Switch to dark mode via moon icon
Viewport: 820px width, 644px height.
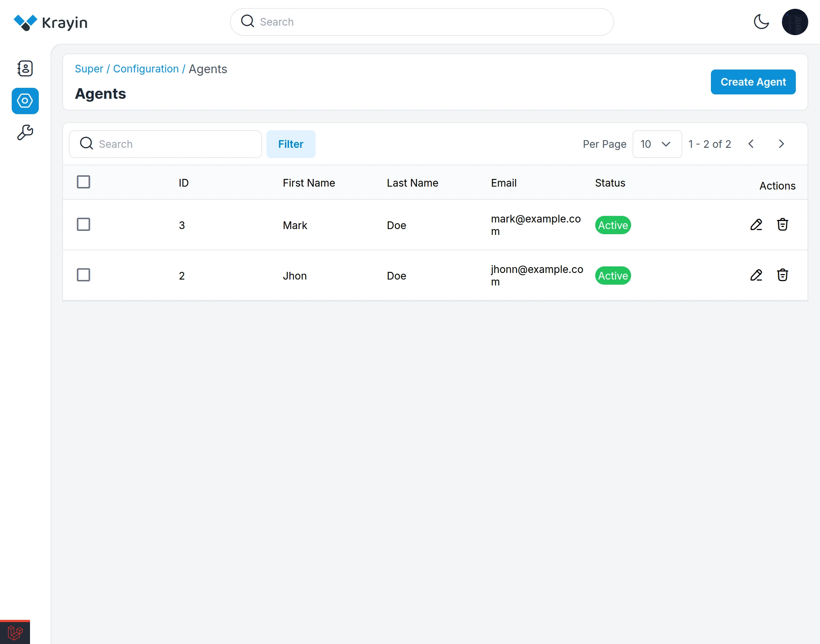(761, 22)
